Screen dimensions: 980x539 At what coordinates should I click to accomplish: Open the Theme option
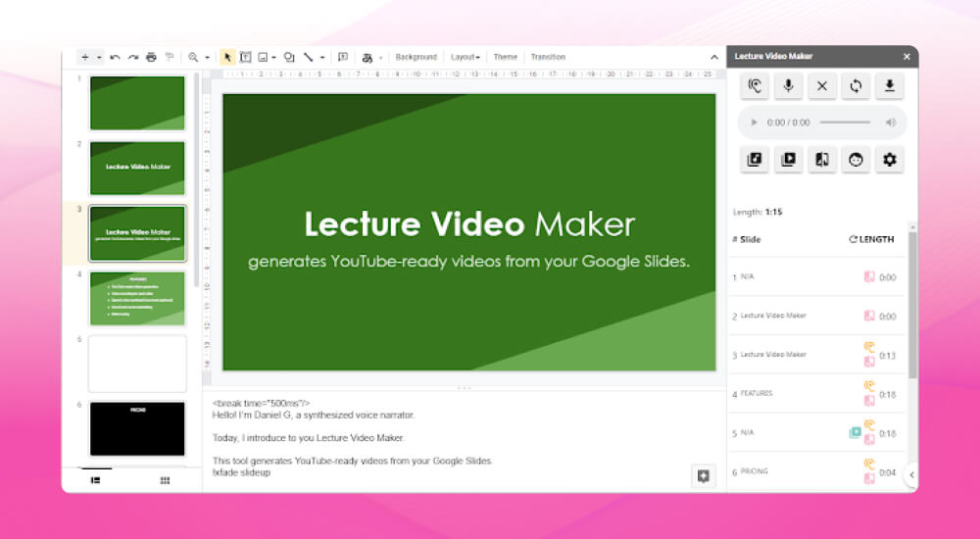point(505,57)
